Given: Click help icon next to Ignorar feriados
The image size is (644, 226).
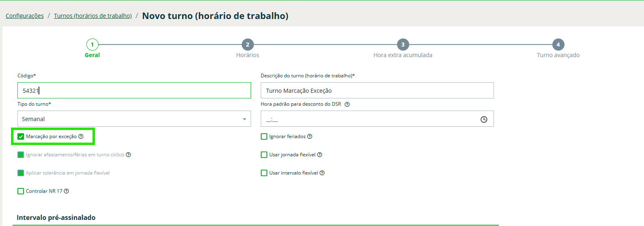Looking at the screenshot, I should 310,136.
